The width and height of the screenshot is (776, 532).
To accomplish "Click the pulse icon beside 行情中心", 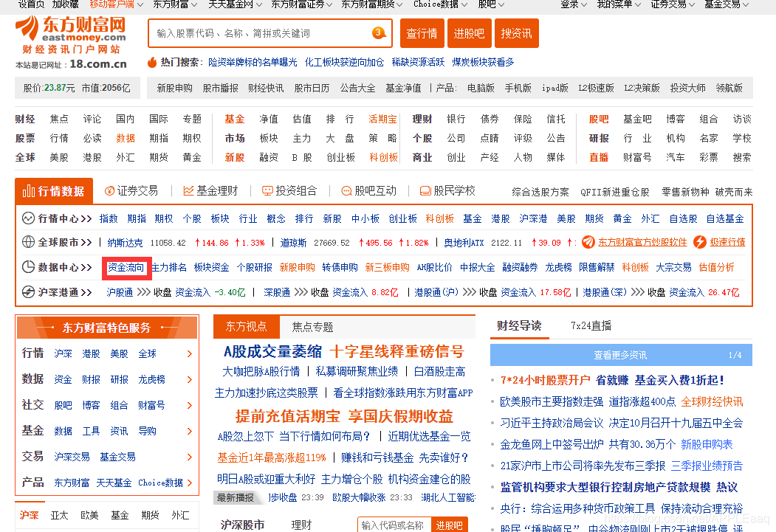I will pyautogui.click(x=28, y=218).
